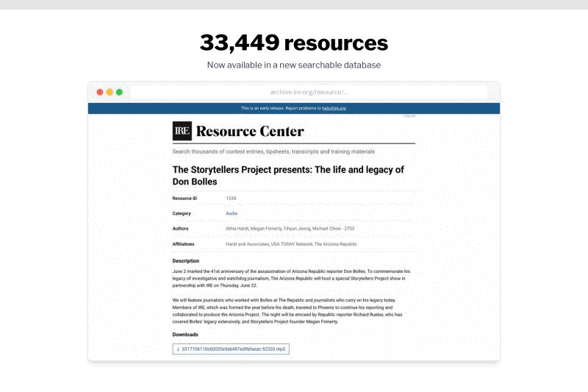Click the paragraph starting 'We will feature journalists'
Image resolution: width=588 pixels, height=392 pixels.
(287, 311)
